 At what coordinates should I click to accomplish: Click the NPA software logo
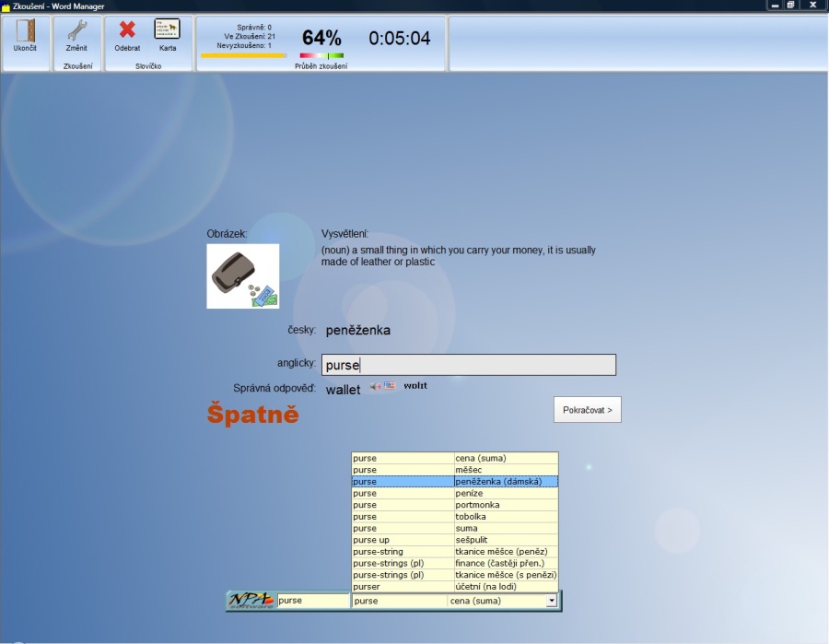(x=251, y=600)
